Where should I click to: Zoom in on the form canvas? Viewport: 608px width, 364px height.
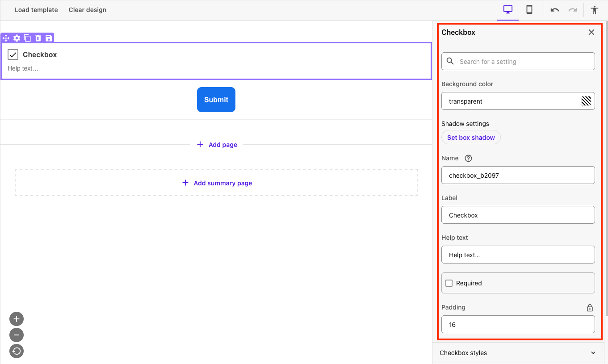(16, 318)
